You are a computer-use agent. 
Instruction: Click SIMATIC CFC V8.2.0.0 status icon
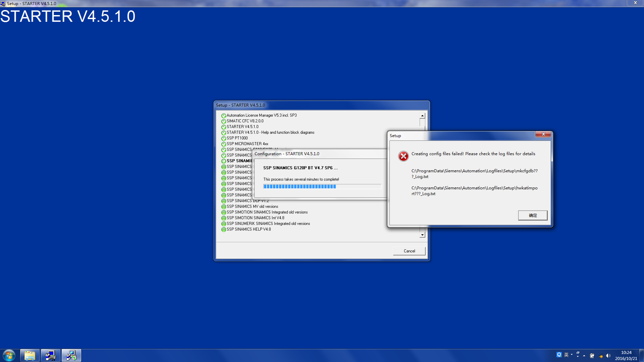pyautogui.click(x=223, y=121)
